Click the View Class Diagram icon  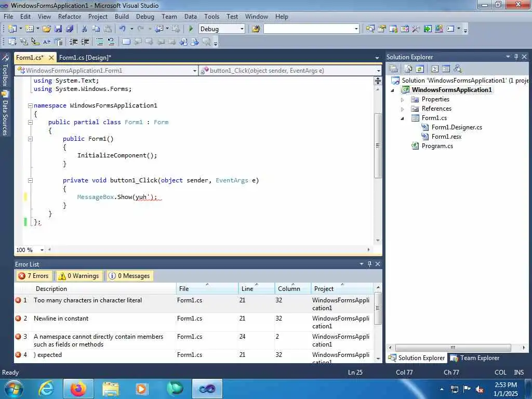pos(458,69)
